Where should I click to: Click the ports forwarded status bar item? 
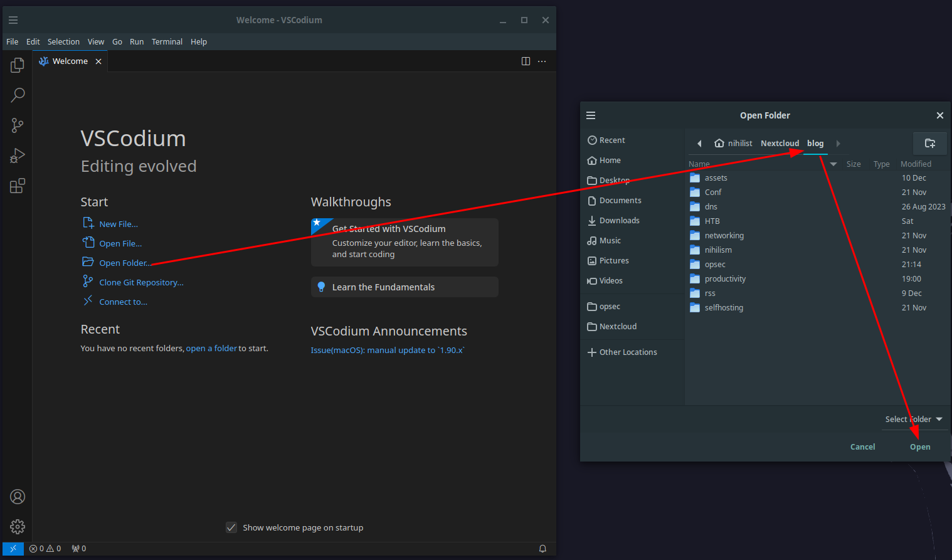(79, 548)
